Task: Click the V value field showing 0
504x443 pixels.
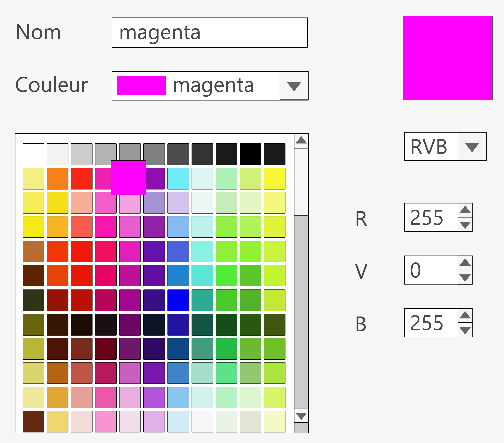Action: [x=431, y=270]
